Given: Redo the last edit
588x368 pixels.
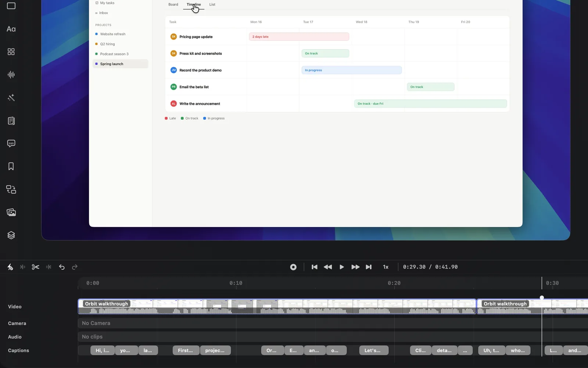Looking at the screenshot, I should (75, 267).
